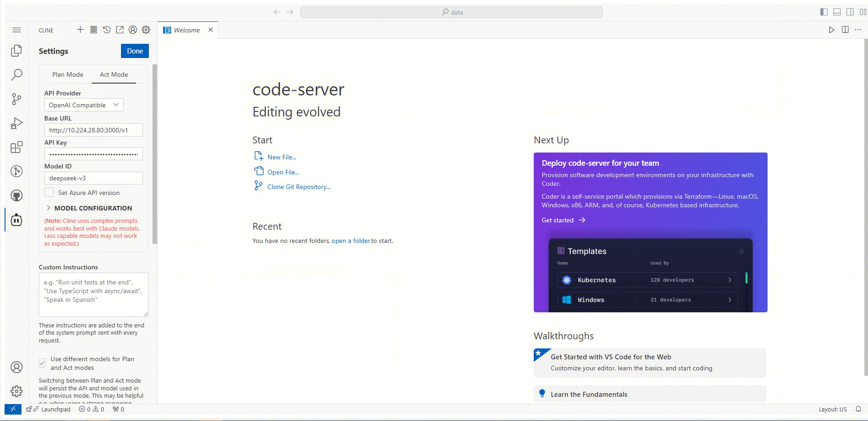Expand the Kubernetes template row

(647, 280)
